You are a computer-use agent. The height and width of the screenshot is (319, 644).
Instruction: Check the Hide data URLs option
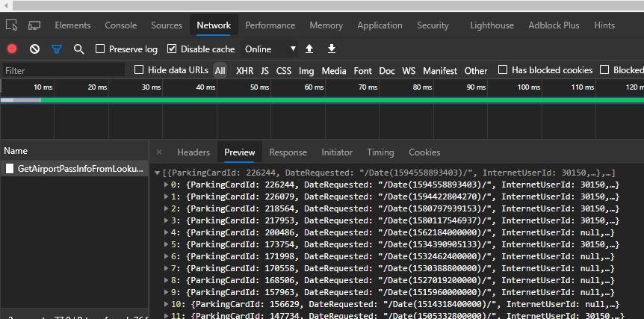(139, 70)
